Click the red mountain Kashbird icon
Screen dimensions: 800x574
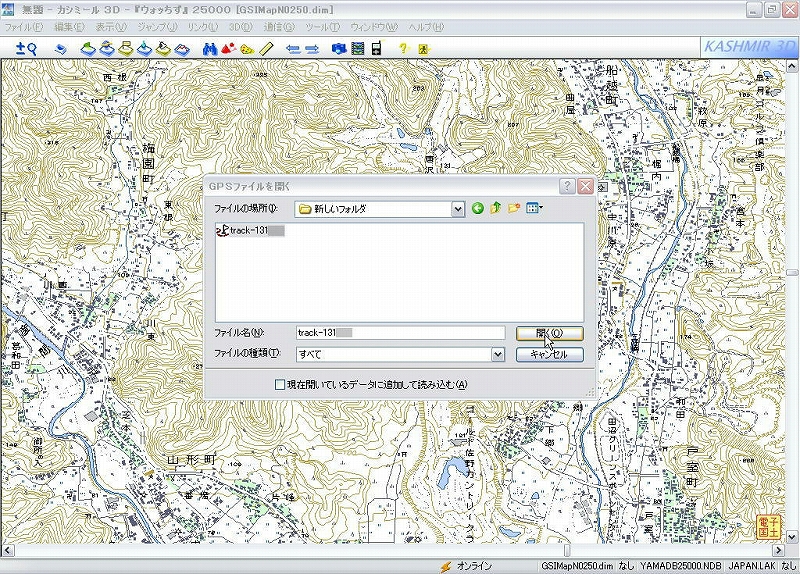coord(228,48)
